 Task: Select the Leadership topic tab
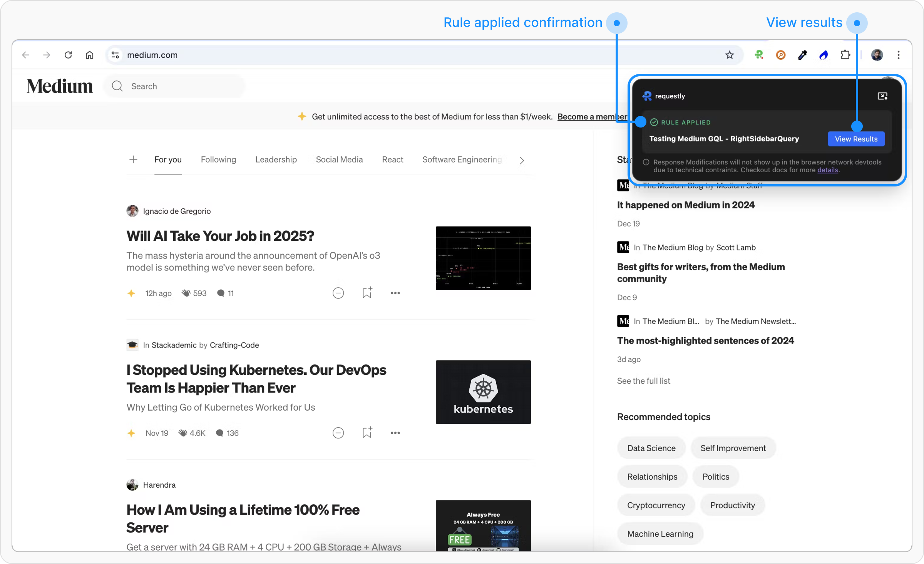tap(276, 159)
